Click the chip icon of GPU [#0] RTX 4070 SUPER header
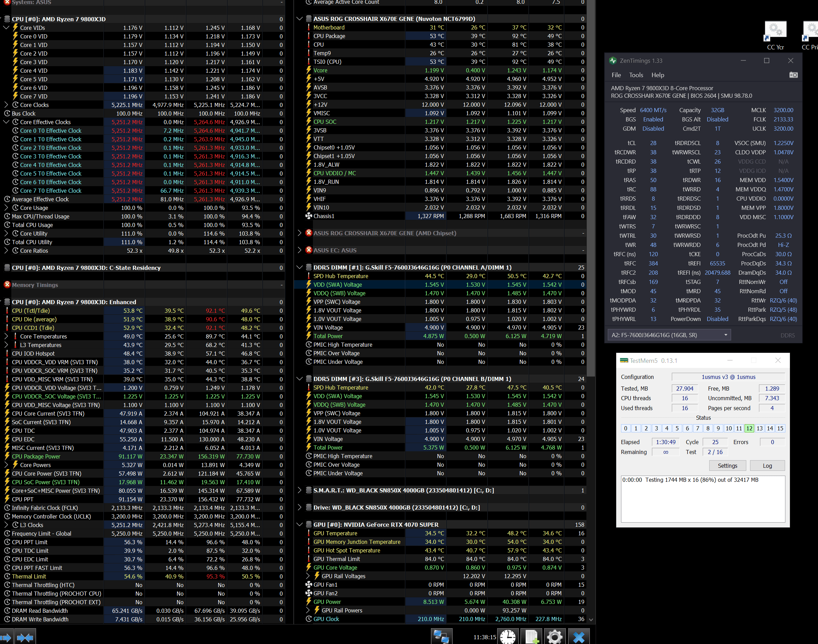 click(308, 524)
